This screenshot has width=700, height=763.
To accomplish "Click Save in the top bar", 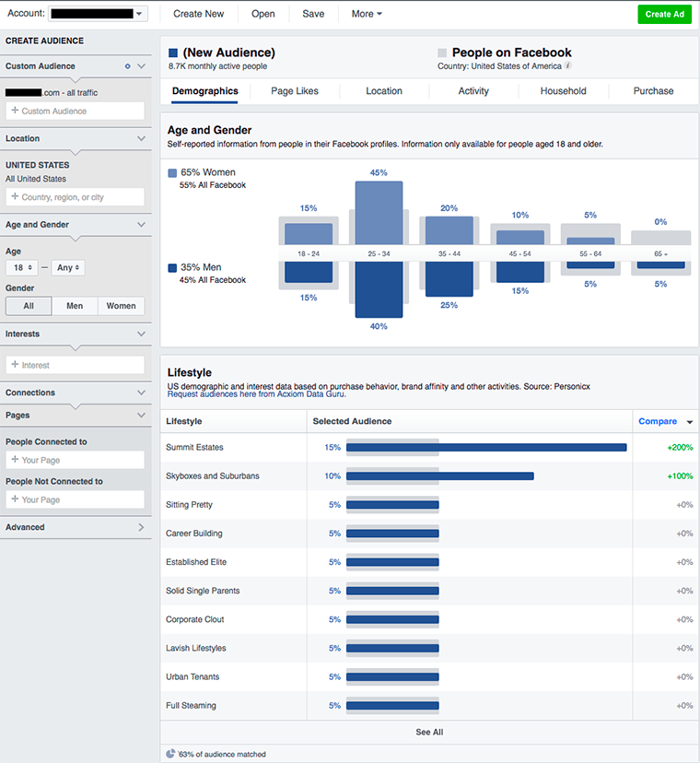I will tap(313, 14).
